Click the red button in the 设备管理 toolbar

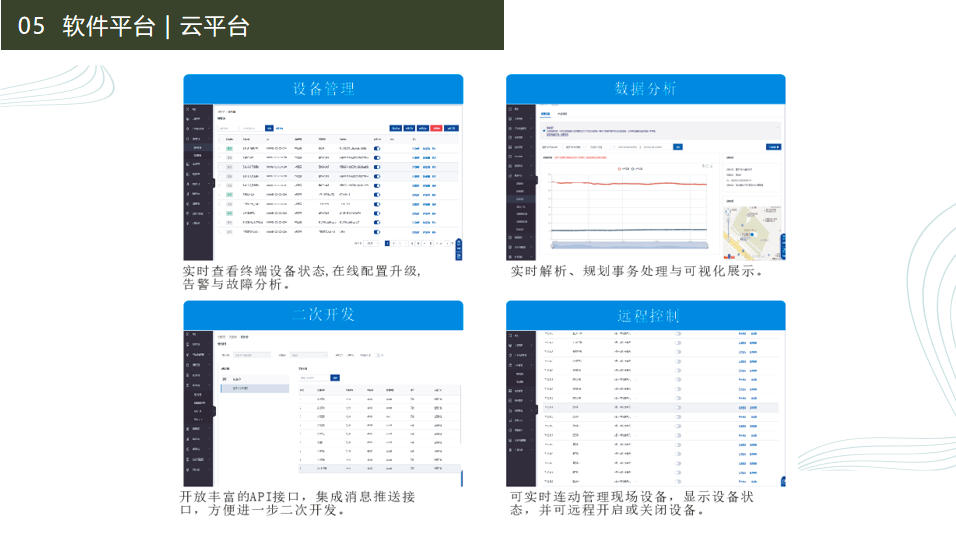point(437,128)
